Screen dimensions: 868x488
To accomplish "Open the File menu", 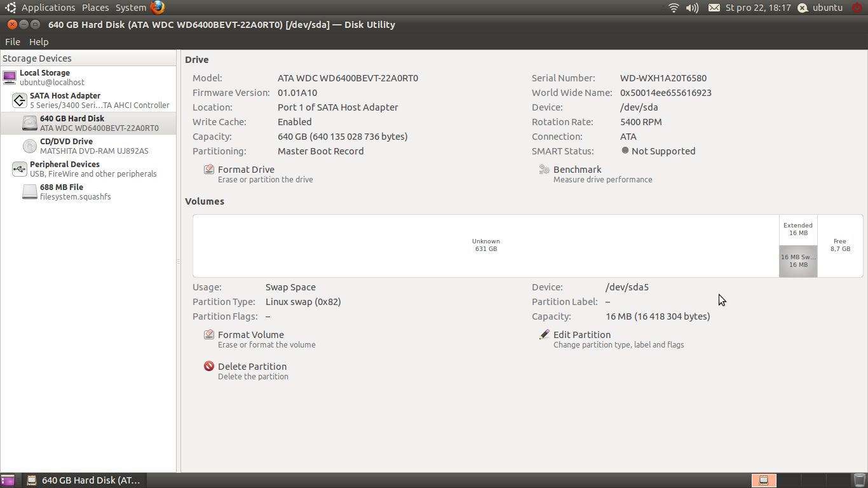I will [x=13, y=42].
